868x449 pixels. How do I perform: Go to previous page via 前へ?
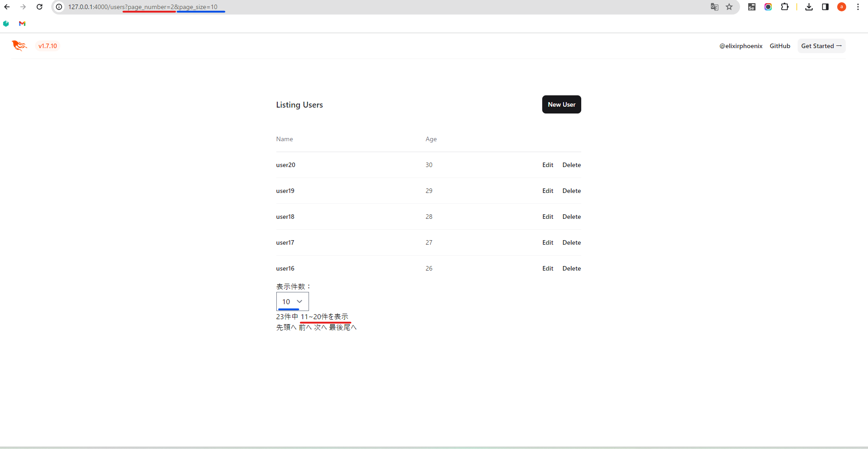point(305,327)
